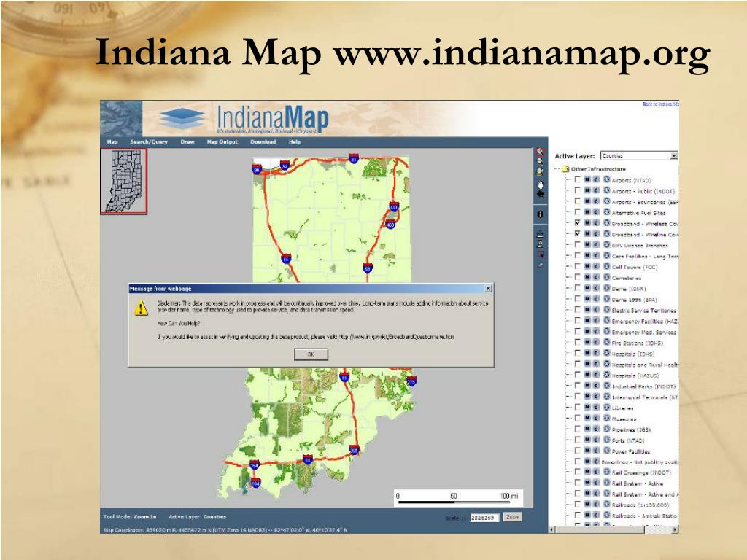Click the round zoom icon for Museums layer
Image resolution: width=747 pixels, height=560 pixels.
click(606, 418)
